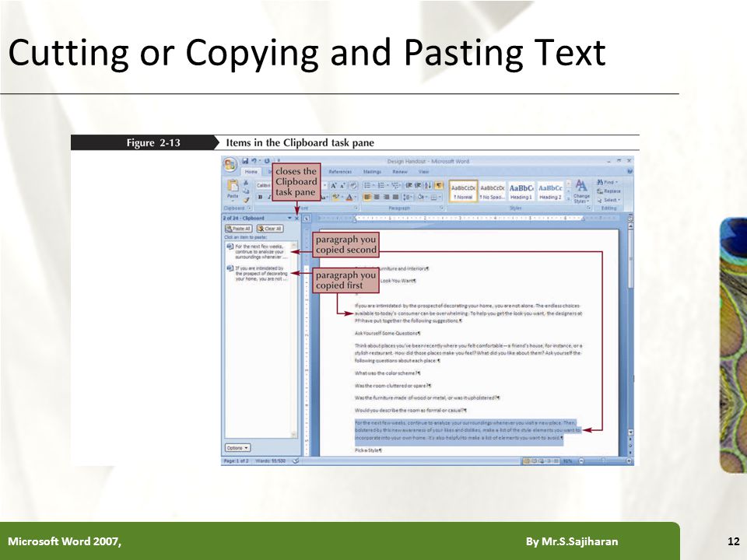Click the Cut scissors icon
The image size is (747, 560).
coord(246,183)
